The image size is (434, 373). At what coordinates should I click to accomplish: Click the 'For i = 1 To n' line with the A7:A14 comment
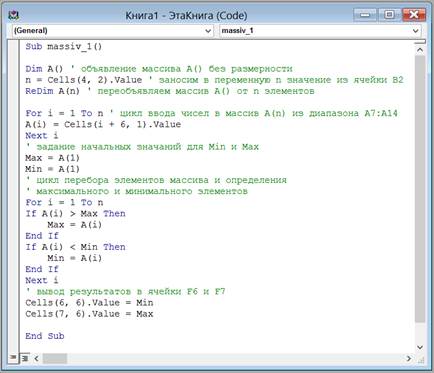[211, 113]
